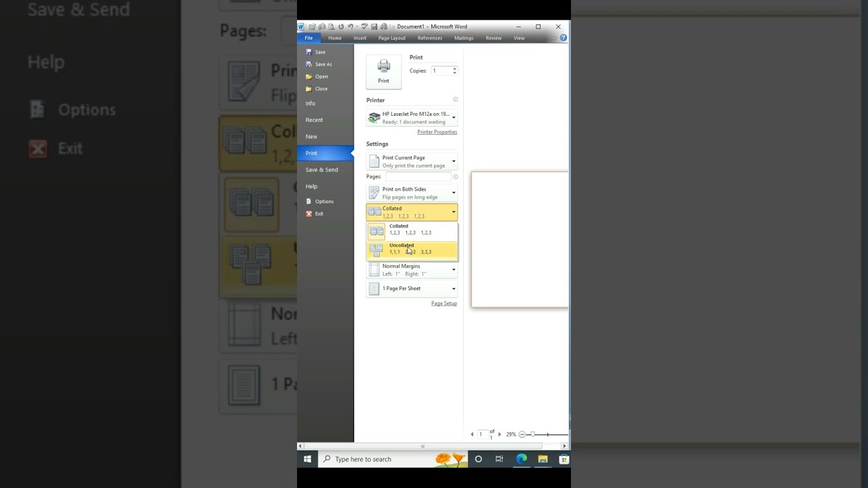
Task: Click the preview page number box
Action: point(482,434)
